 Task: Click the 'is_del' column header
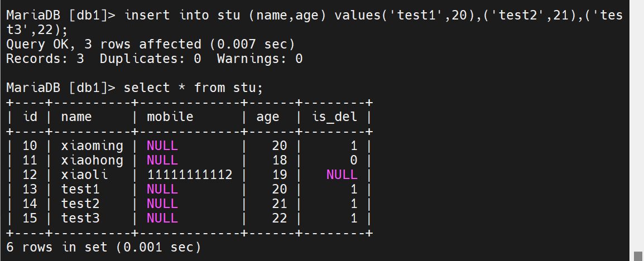coord(334,117)
